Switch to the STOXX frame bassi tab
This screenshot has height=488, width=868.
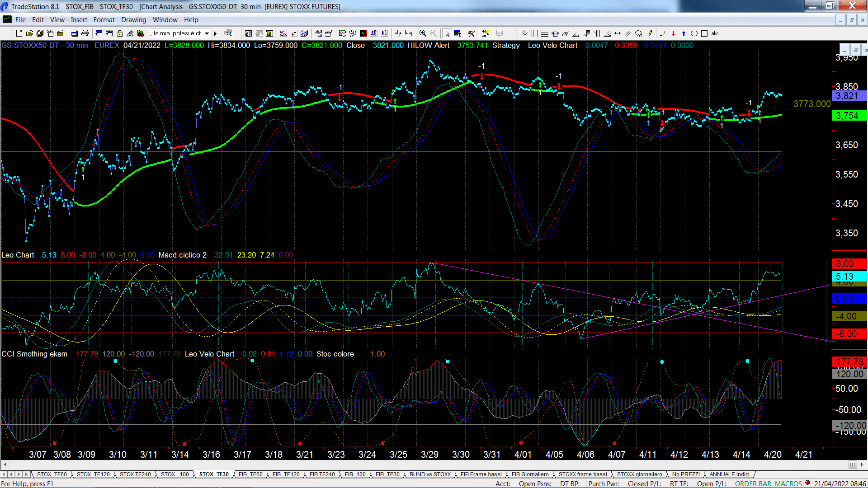[x=583, y=474]
